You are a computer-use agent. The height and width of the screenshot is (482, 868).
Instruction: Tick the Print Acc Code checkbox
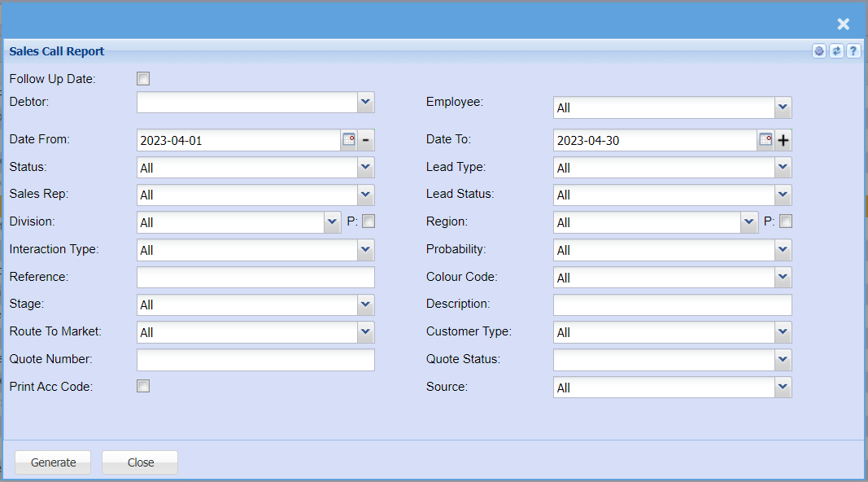click(143, 386)
